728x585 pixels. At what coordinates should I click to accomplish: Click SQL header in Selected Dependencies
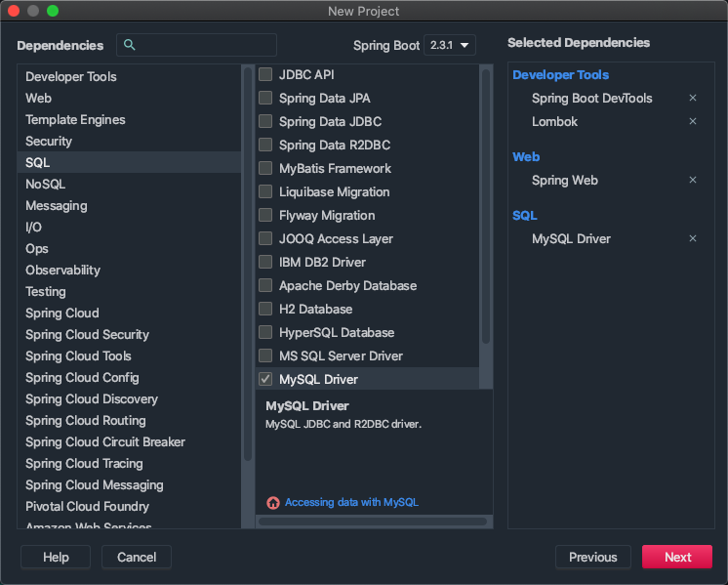pyautogui.click(x=525, y=215)
